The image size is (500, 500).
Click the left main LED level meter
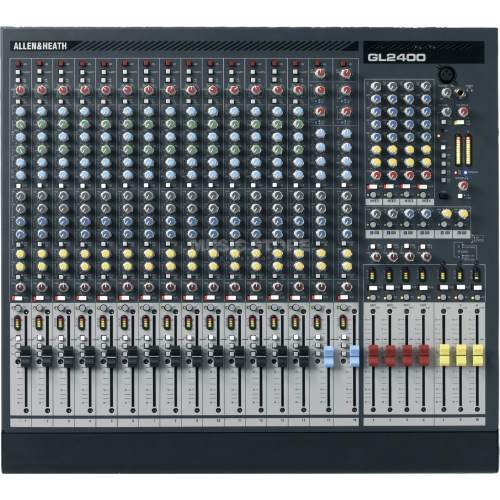[458, 150]
